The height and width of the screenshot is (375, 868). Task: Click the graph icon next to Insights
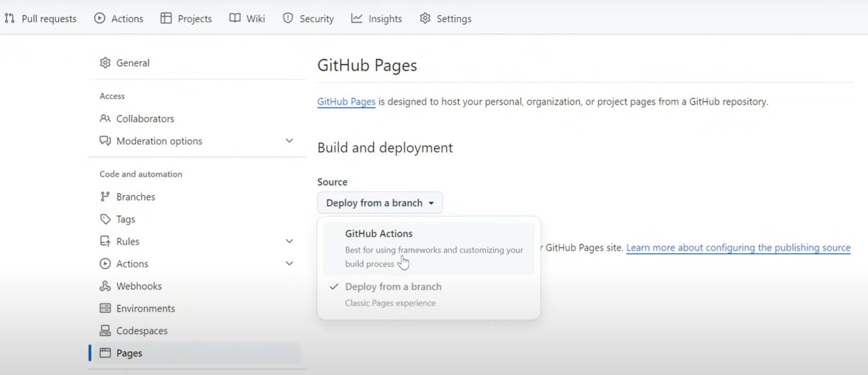point(357,18)
